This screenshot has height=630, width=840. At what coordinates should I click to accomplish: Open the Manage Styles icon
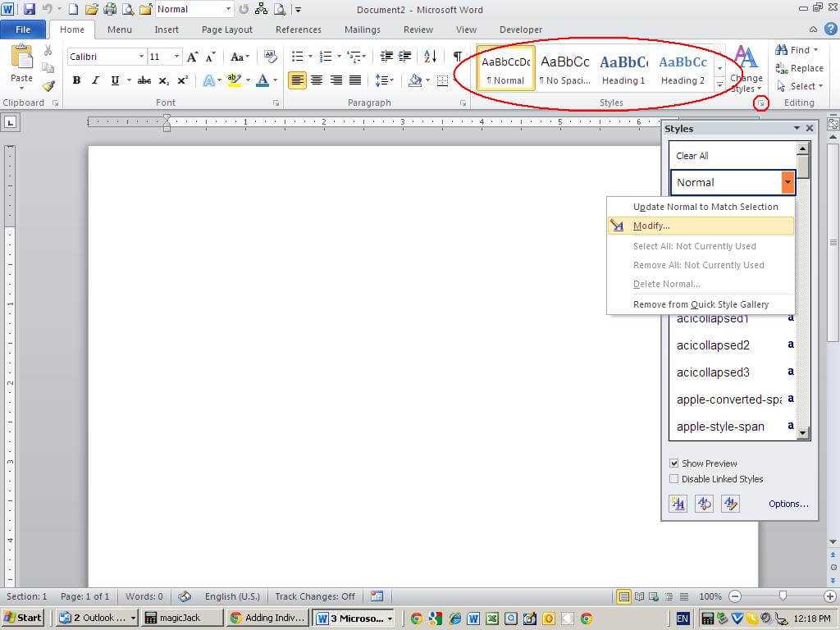[x=729, y=504]
